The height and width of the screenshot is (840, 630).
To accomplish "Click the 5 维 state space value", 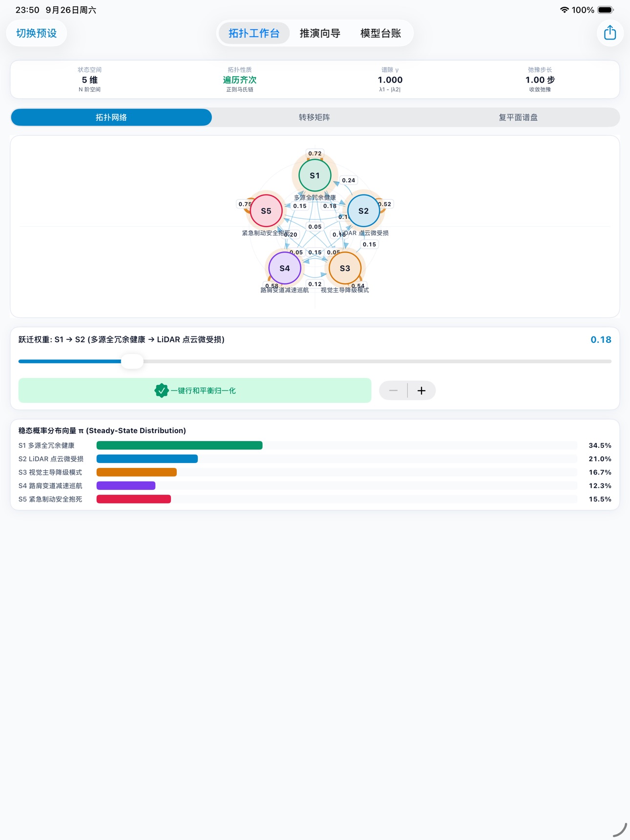I will tap(90, 80).
